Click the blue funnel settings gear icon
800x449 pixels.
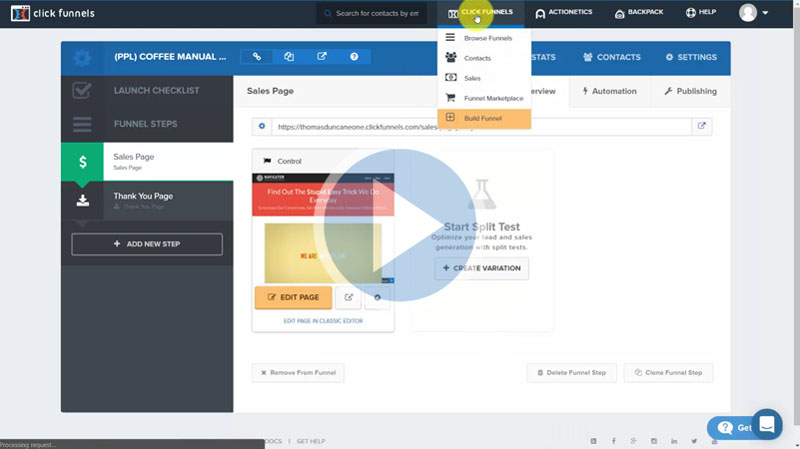(x=82, y=58)
